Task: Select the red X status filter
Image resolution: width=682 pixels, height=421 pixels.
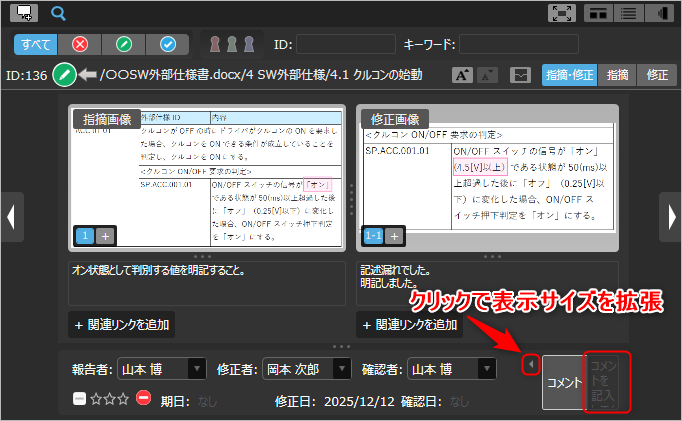Action: (x=80, y=44)
